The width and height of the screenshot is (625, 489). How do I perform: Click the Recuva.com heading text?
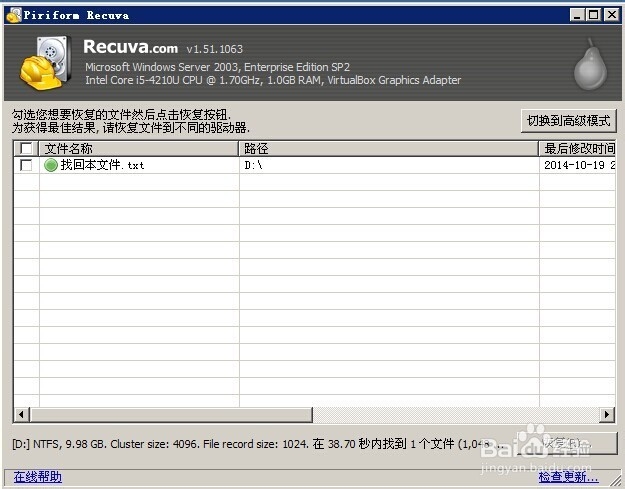130,47
